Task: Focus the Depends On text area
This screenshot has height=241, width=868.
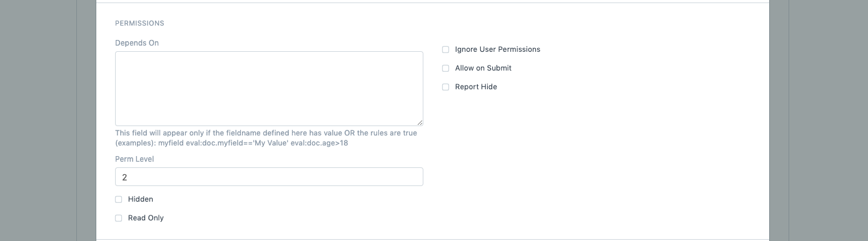Action: (x=269, y=89)
